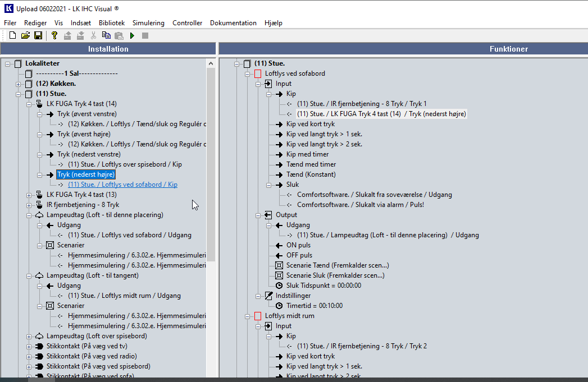Click the Installation panel scrollbar up arrow
The width and height of the screenshot is (588, 382).
pyautogui.click(x=211, y=63)
